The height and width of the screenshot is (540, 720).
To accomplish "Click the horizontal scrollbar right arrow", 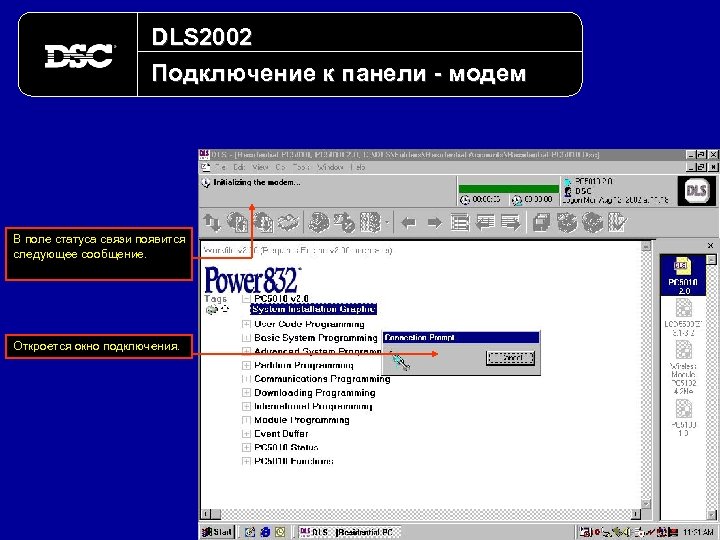I will pyautogui.click(x=636, y=514).
